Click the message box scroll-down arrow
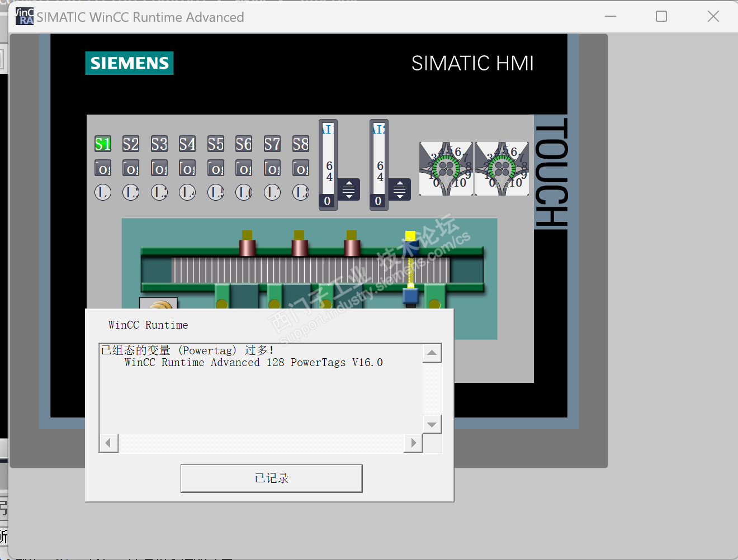Viewport: 738px width, 560px height. pos(432,424)
